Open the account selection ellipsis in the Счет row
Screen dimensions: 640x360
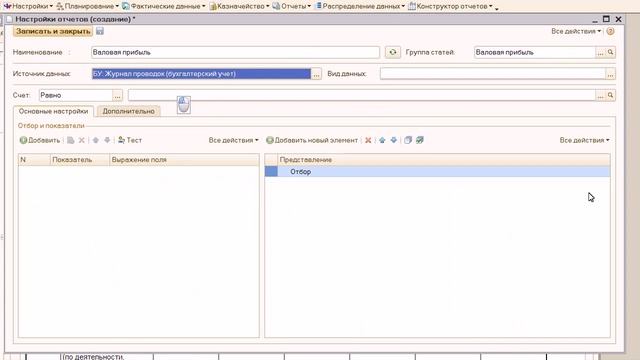(600, 95)
